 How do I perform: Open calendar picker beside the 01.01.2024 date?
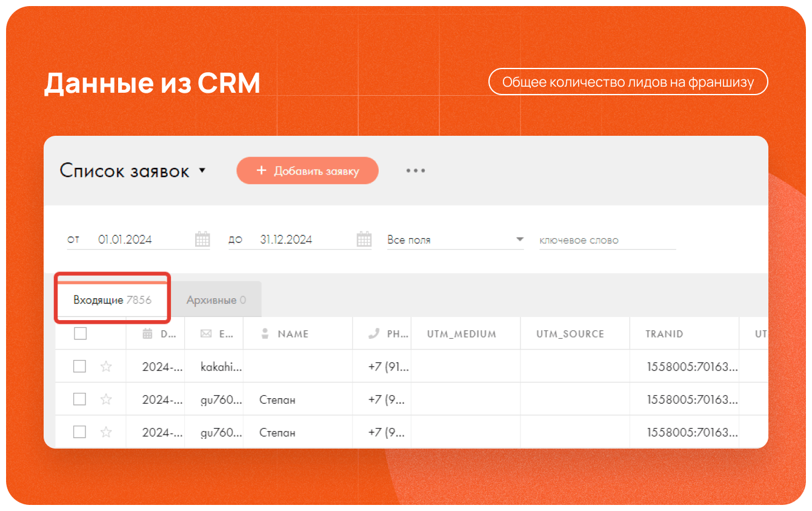pos(202,239)
